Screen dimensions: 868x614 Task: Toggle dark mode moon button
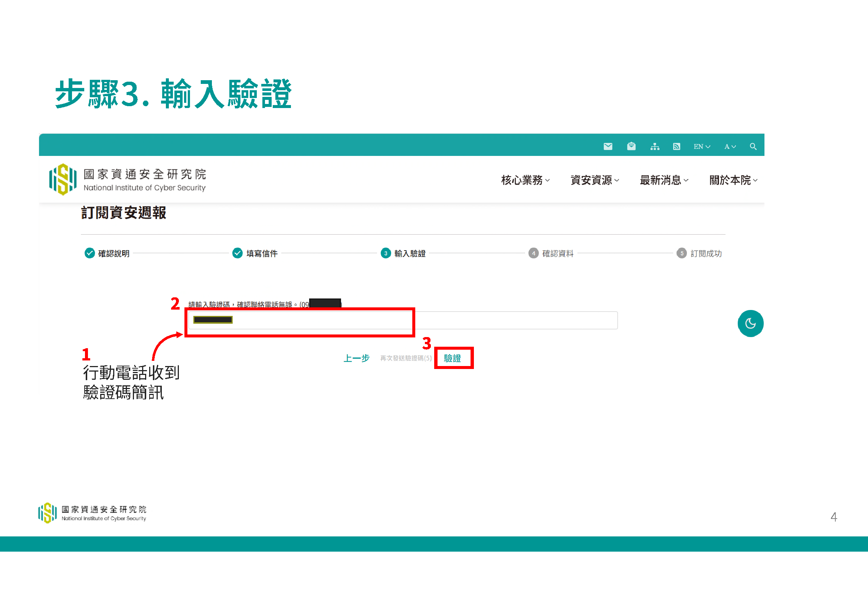click(750, 323)
